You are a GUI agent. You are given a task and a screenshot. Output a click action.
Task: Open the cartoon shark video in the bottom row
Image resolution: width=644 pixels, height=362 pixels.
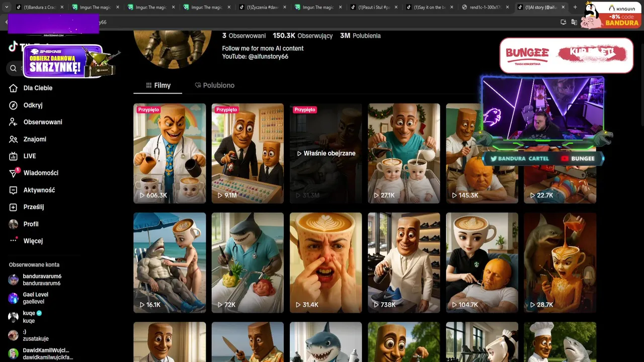[x=326, y=342]
